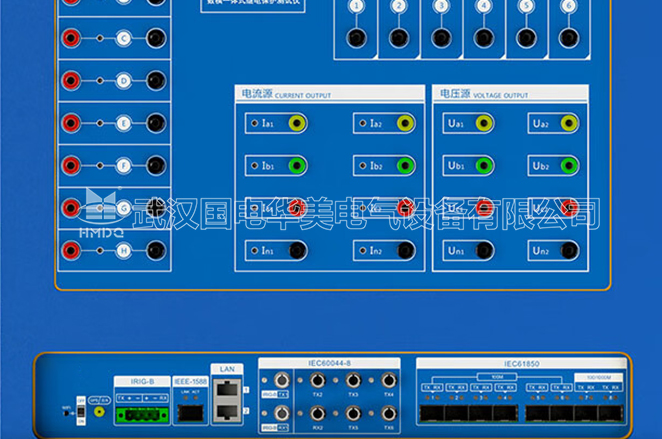The width and height of the screenshot is (662, 439).
Task: Click the IRIG-B RX1 fiber connector
Action: [282, 413]
